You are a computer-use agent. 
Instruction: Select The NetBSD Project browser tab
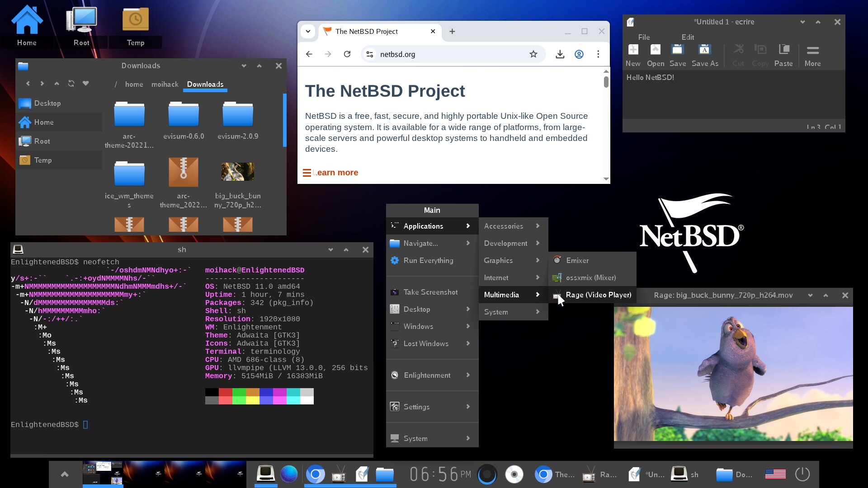tap(380, 31)
